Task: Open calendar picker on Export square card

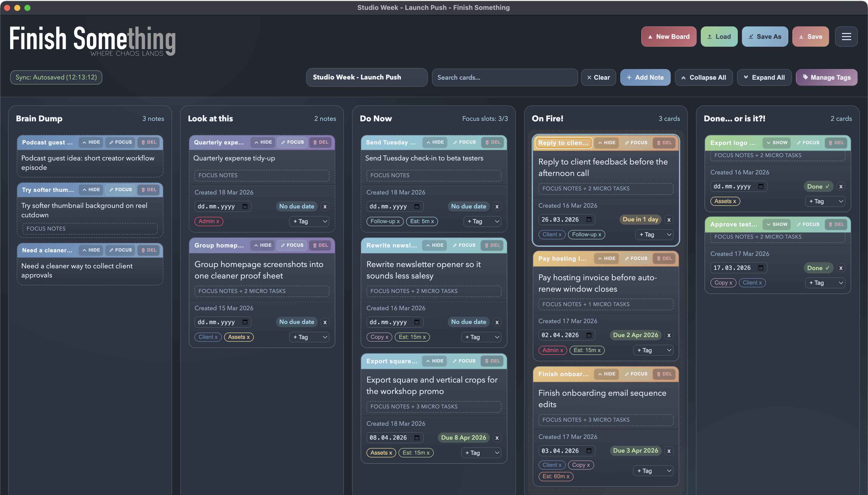Action: (417, 438)
